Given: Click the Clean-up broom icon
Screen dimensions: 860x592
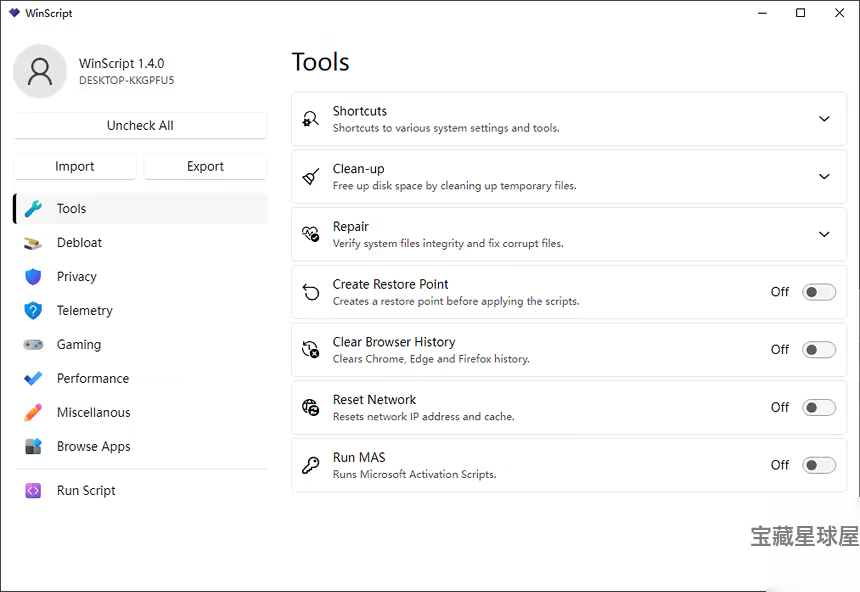Looking at the screenshot, I should point(310,177).
